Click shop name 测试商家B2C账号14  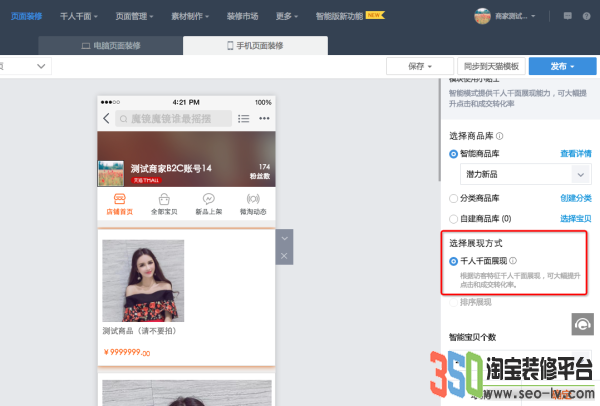pyautogui.click(x=171, y=168)
